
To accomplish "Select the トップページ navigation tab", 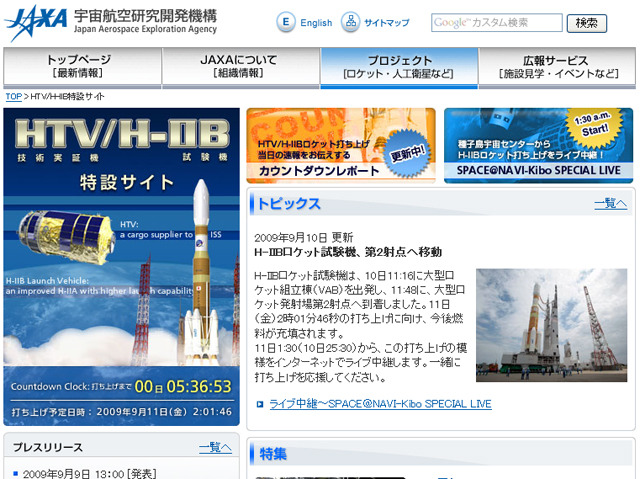I will (x=82, y=67).
